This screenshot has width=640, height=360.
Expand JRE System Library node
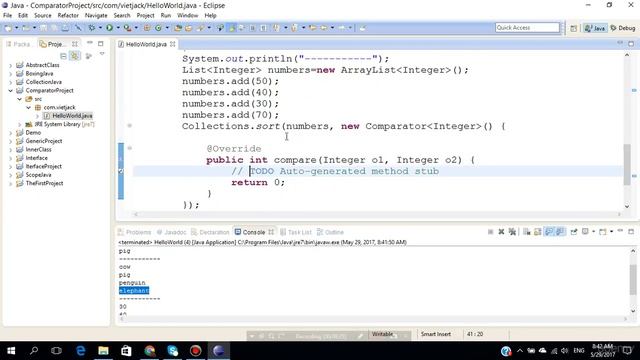(x=19, y=124)
